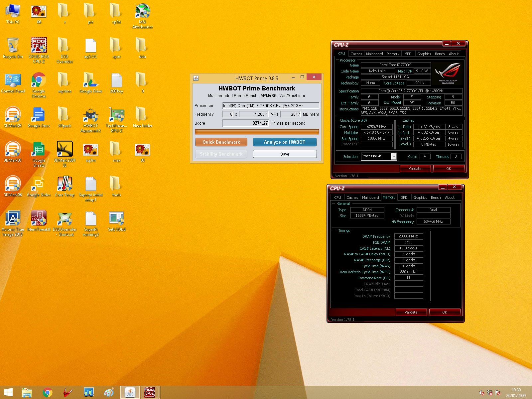Click the HWBOT Prime benchmark progress bar
532x399 pixels.
point(257,132)
